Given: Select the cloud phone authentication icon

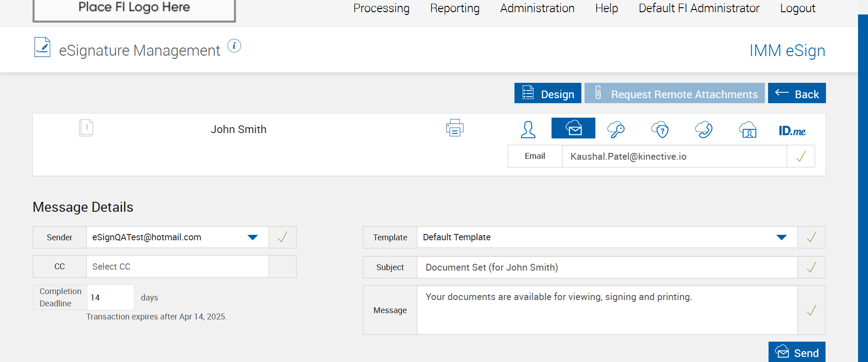Looking at the screenshot, I should tap(703, 129).
